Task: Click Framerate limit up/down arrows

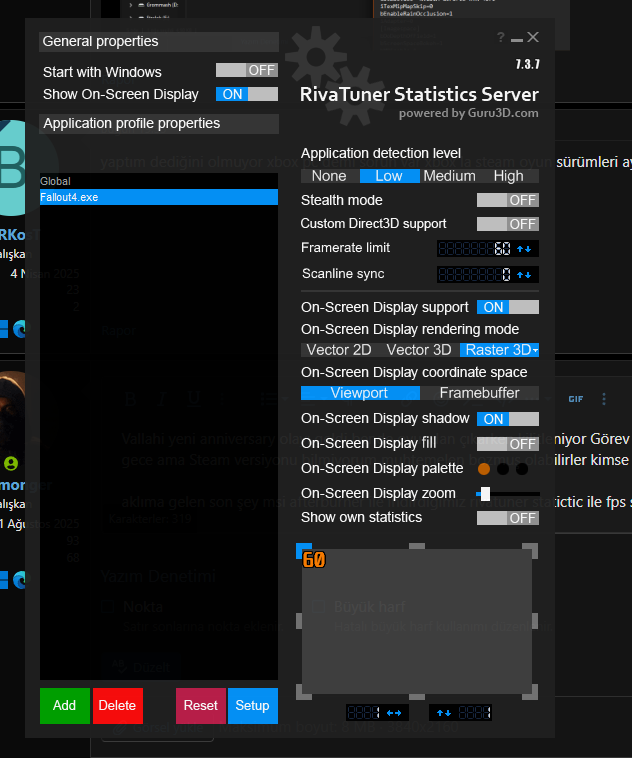Action: pyautogui.click(x=524, y=249)
